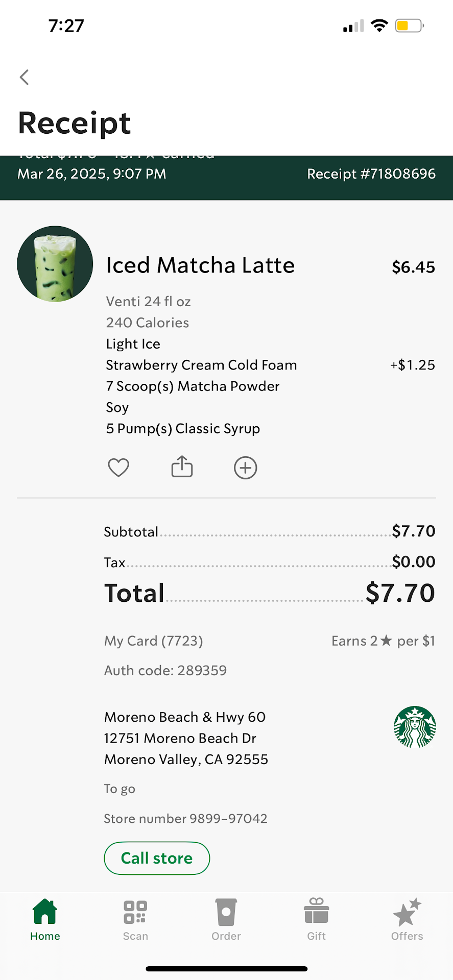
Task: Tap the Wi-Fi status icon
Action: click(x=379, y=26)
